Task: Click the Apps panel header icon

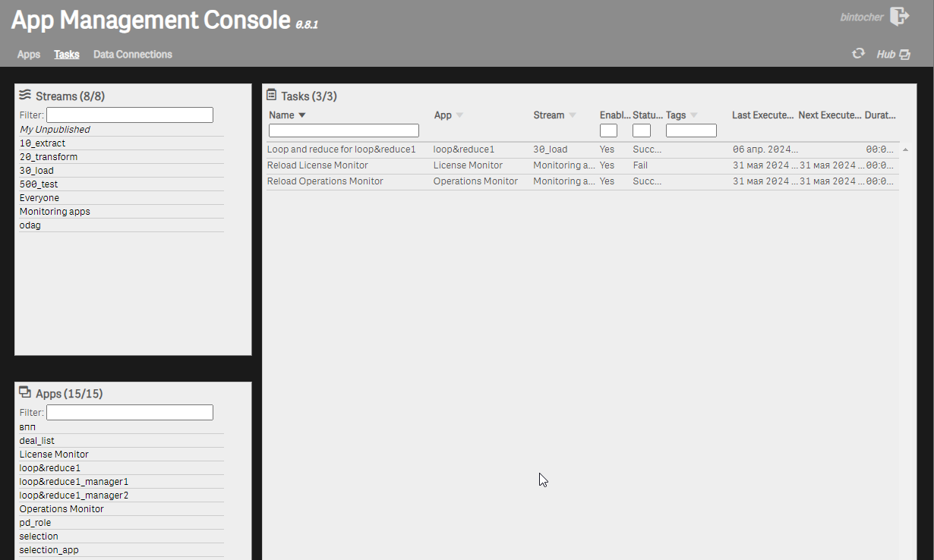Action: coord(26,392)
